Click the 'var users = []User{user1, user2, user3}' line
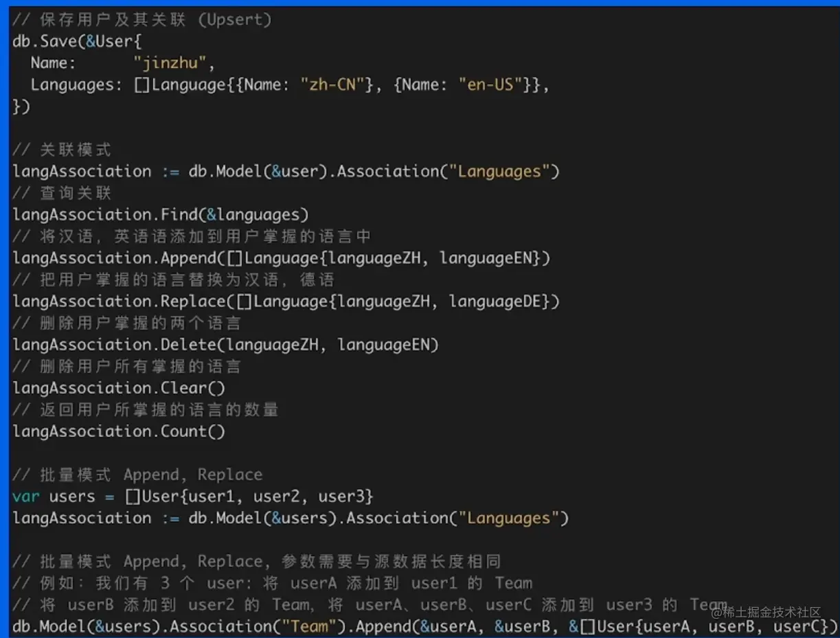Image resolution: width=840 pixels, height=638 pixels. point(193,496)
